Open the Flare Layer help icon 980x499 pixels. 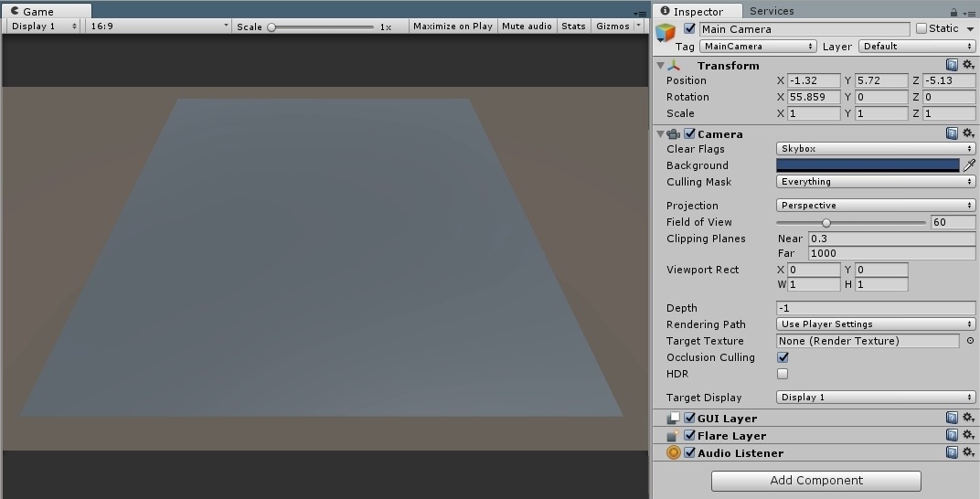click(x=952, y=435)
